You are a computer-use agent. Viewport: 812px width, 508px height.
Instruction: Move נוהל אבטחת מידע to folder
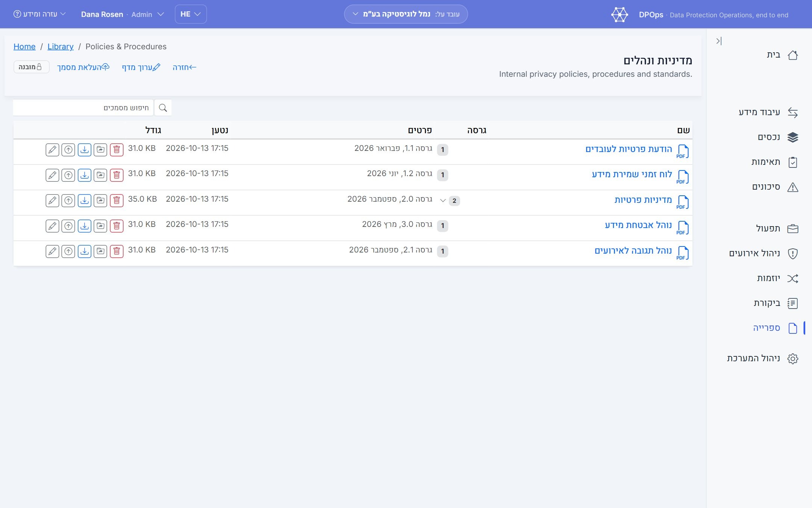pos(100,226)
